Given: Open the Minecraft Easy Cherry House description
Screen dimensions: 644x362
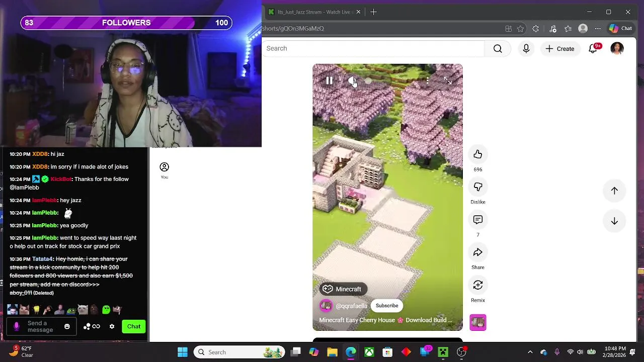Looking at the screenshot, I should pos(385,320).
